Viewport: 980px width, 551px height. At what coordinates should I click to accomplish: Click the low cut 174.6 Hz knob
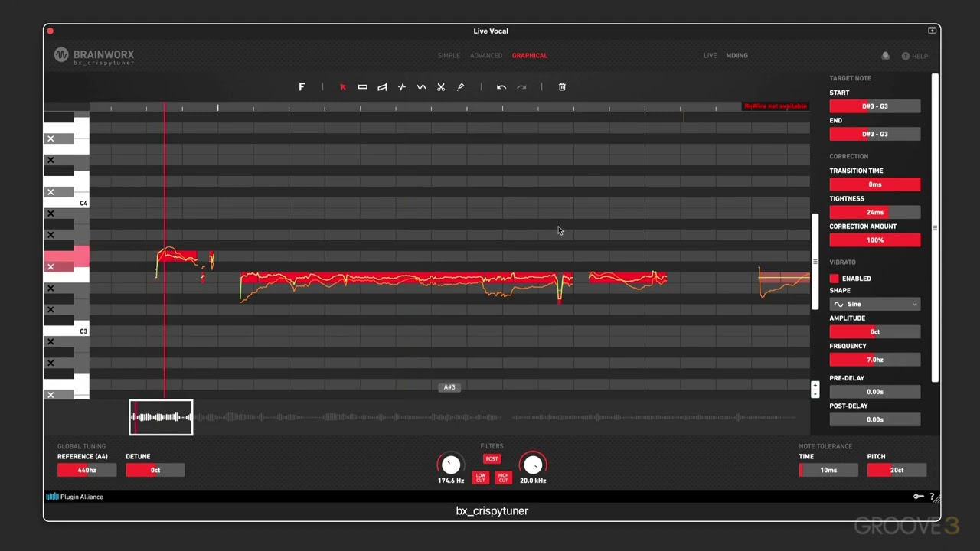point(451,465)
